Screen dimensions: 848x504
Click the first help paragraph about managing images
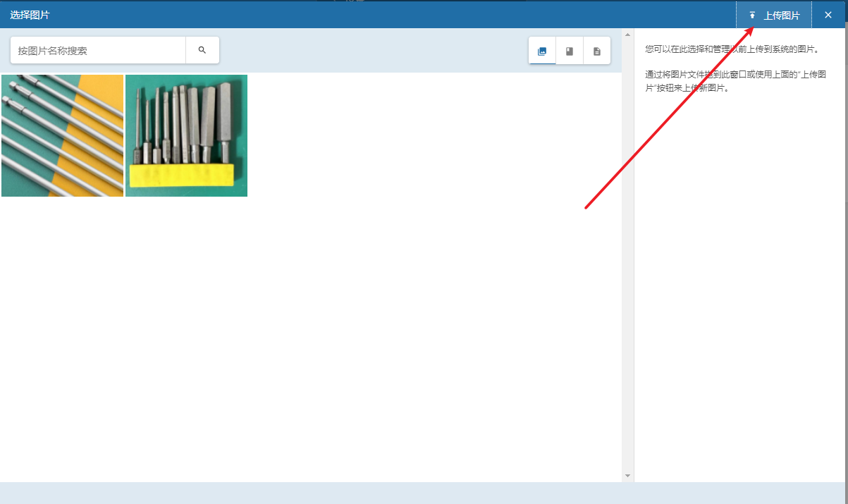click(732, 49)
